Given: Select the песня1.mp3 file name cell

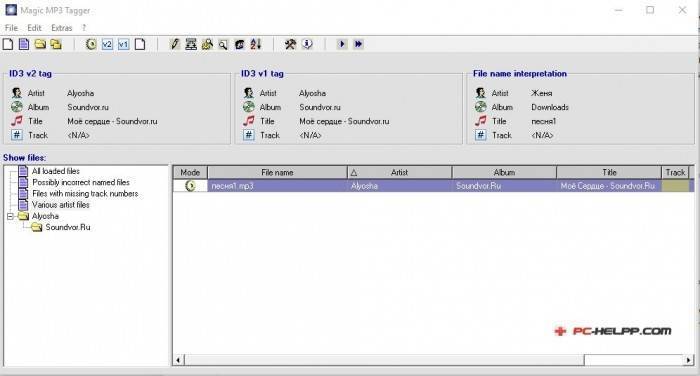Looking at the screenshot, I should (x=277, y=186).
